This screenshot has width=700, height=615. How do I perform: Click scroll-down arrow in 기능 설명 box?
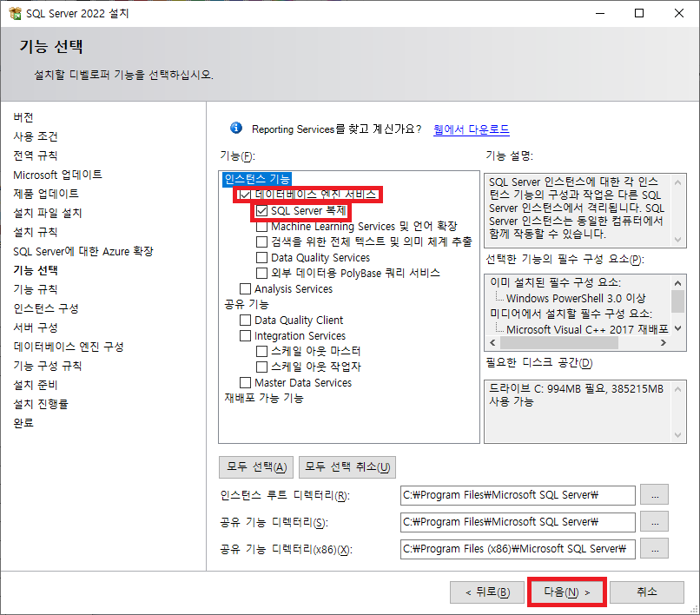coord(677,240)
